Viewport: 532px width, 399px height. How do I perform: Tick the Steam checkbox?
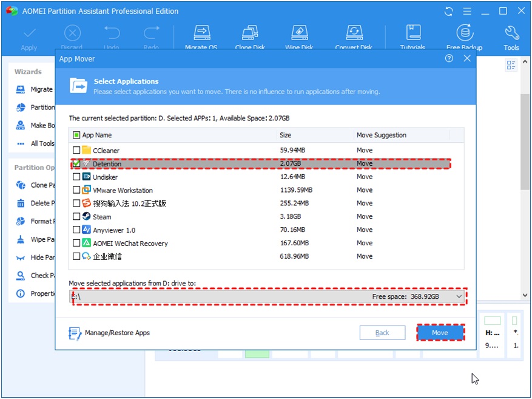(76, 217)
